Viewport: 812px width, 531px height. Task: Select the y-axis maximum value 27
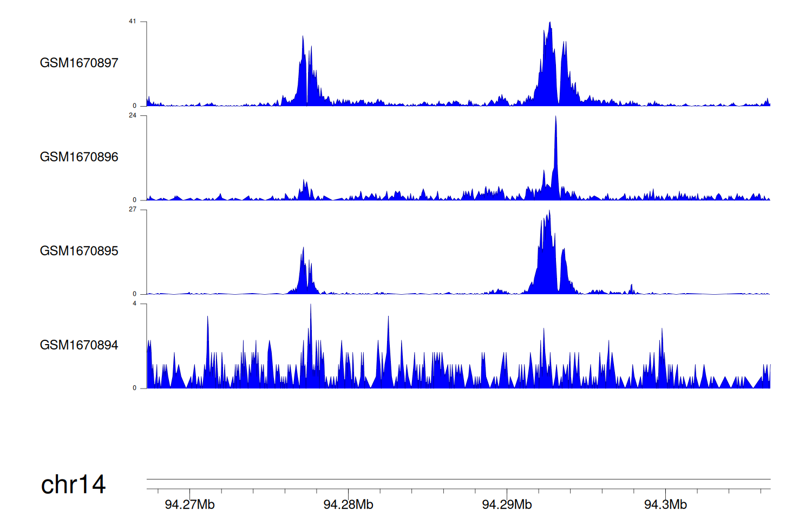(133, 210)
